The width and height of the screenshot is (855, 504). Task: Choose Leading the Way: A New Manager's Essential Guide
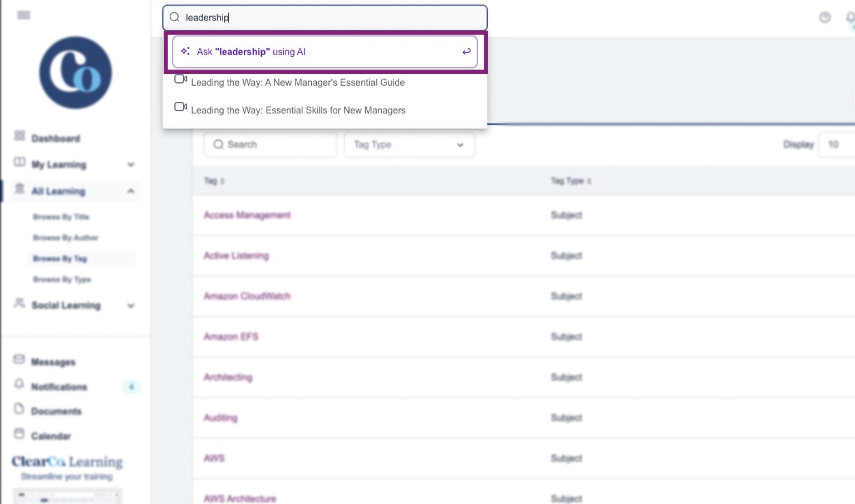point(298,82)
